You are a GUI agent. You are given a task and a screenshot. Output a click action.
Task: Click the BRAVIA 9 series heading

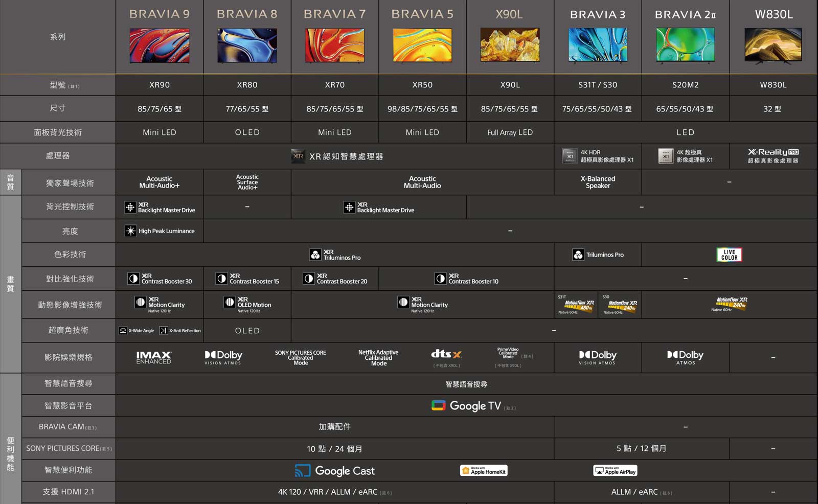[x=160, y=14]
